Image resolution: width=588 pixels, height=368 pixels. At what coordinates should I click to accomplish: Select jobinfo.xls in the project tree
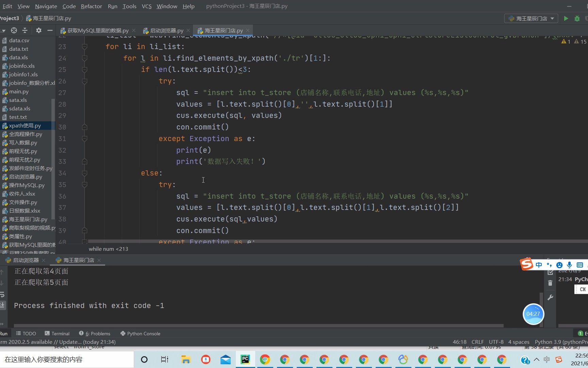22,66
